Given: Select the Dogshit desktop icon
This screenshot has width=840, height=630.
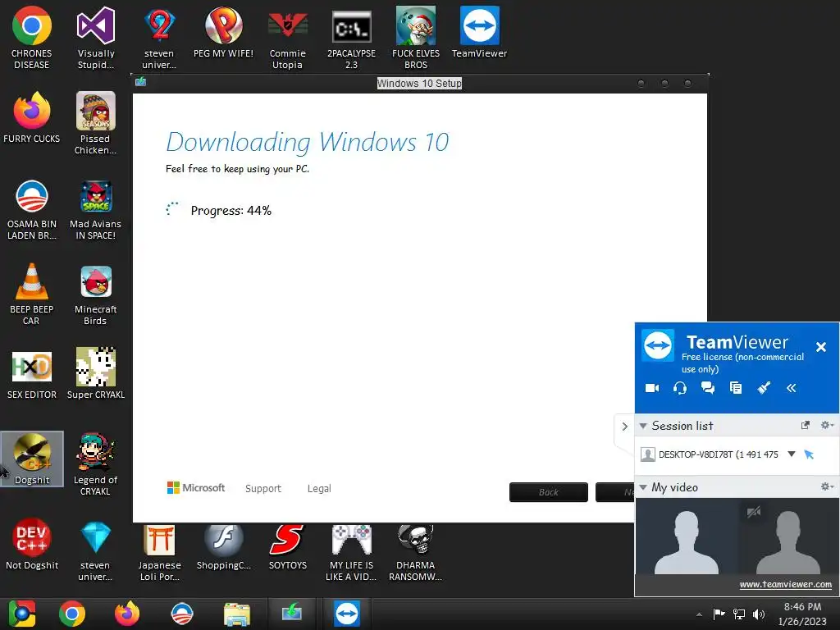Looking at the screenshot, I should 32,459.
